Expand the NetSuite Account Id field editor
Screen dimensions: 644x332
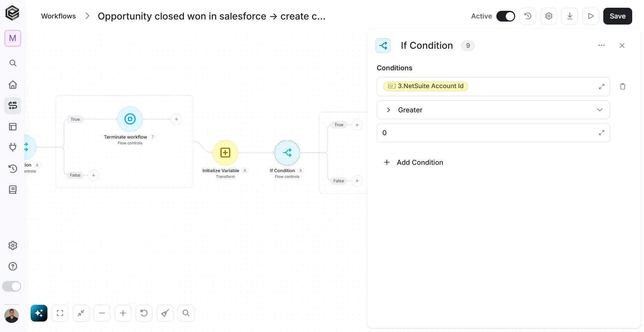602,87
